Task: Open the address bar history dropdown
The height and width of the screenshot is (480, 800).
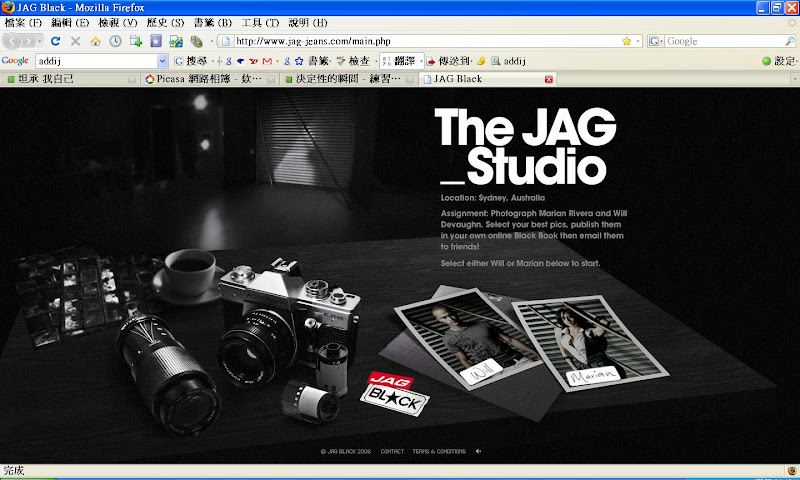Action: (x=638, y=41)
